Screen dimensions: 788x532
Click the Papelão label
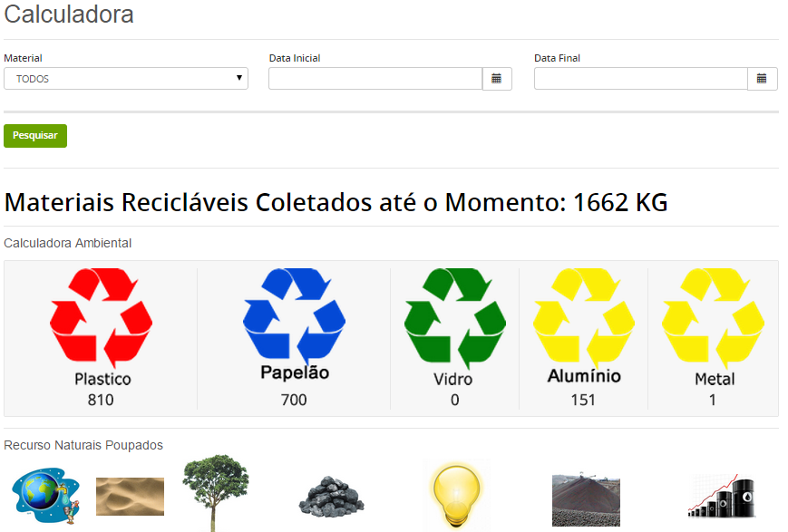pos(295,372)
